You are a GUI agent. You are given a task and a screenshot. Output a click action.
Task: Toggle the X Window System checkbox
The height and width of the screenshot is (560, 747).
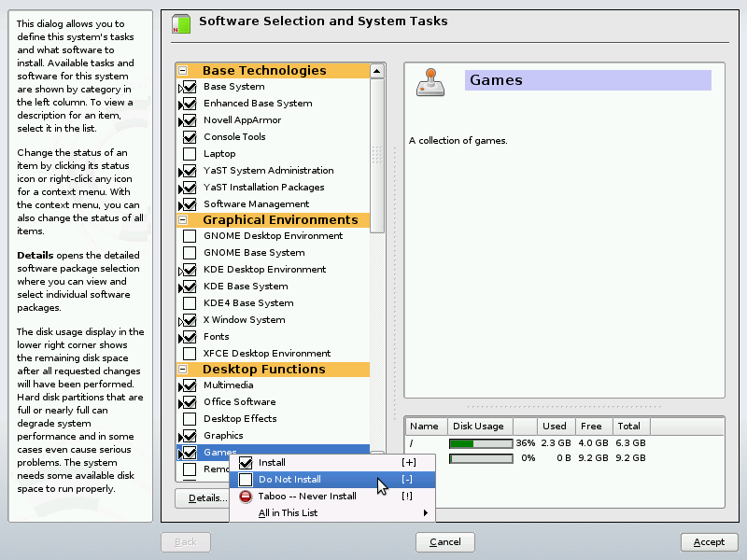coord(190,320)
